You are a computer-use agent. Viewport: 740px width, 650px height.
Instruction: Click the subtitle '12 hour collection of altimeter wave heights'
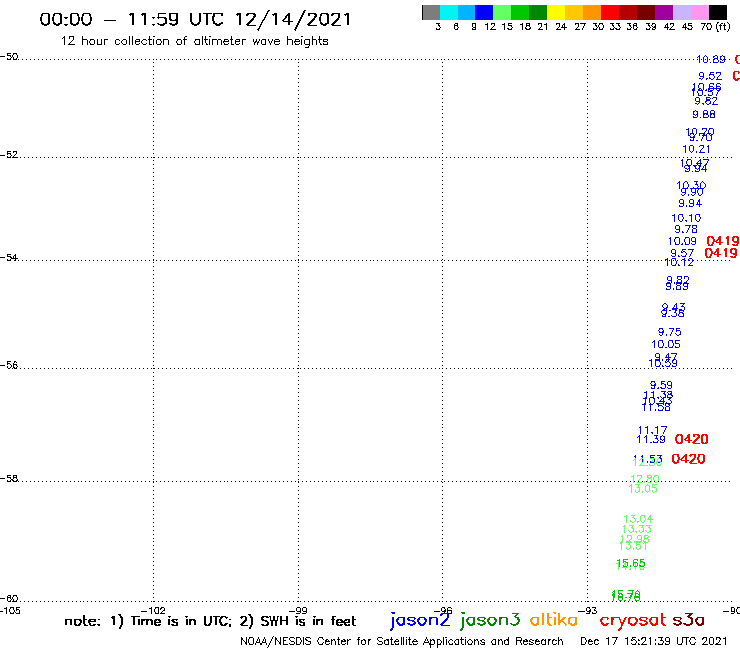point(194,41)
